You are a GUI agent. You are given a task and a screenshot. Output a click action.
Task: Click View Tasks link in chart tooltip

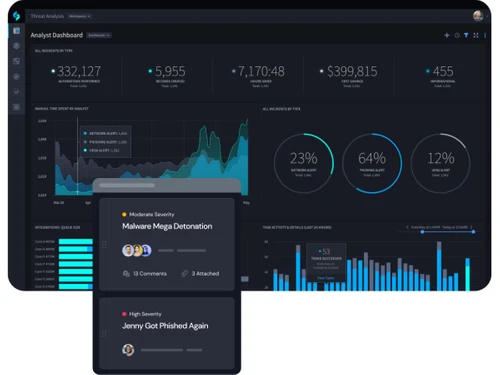point(326,278)
